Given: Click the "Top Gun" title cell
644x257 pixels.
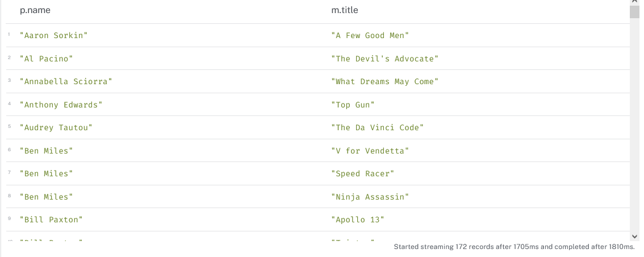Looking at the screenshot, I should (353, 105).
